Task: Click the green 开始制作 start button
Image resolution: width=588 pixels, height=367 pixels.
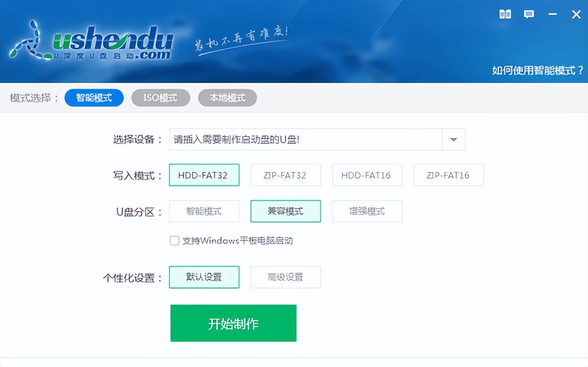Action: 233,323
